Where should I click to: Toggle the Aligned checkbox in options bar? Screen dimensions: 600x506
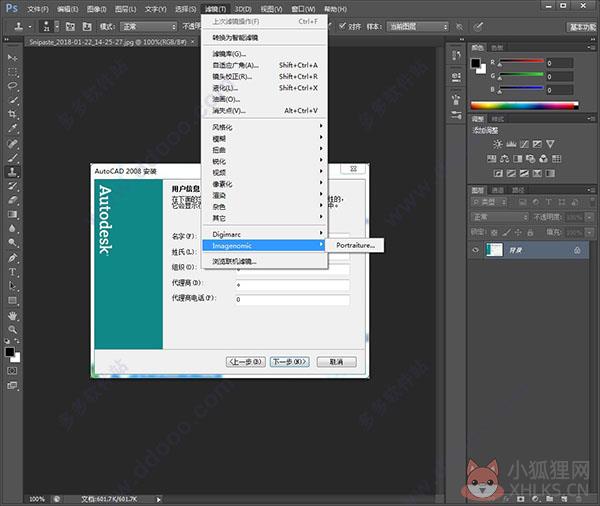click(x=342, y=26)
